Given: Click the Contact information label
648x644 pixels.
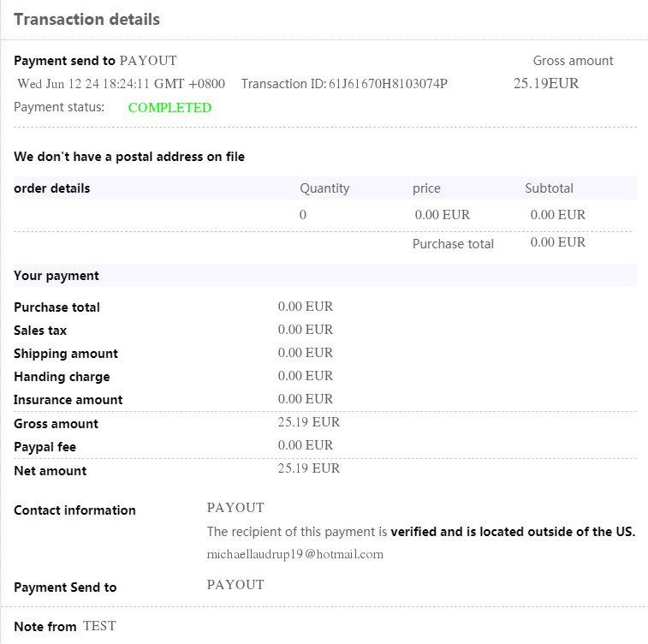Looking at the screenshot, I should (74, 510).
